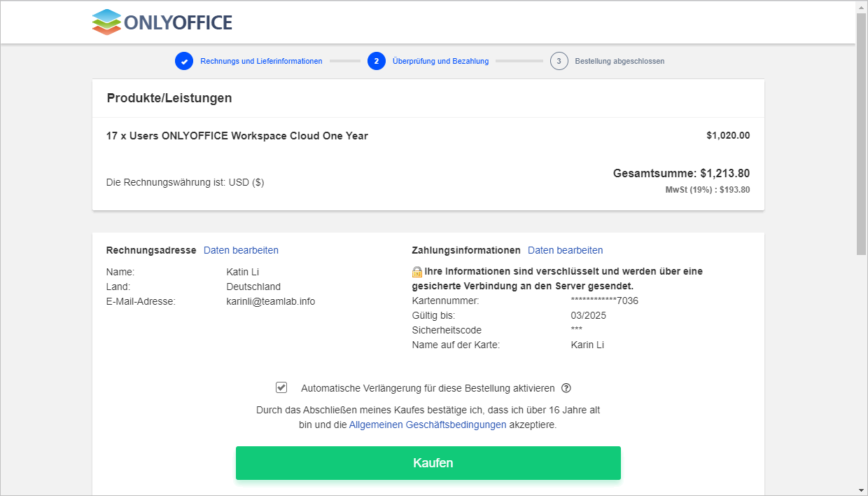Click the cardholder name Karin Li

pyautogui.click(x=587, y=345)
